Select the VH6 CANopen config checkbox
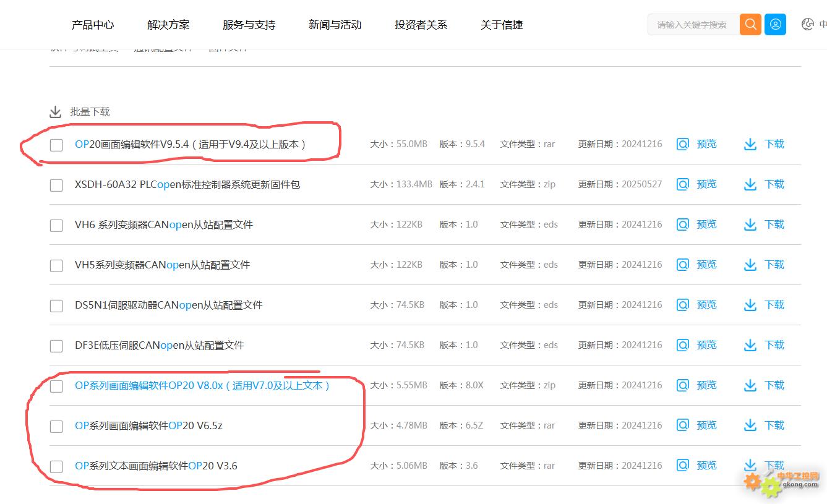 pyautogui.click(x=56, y=226)
